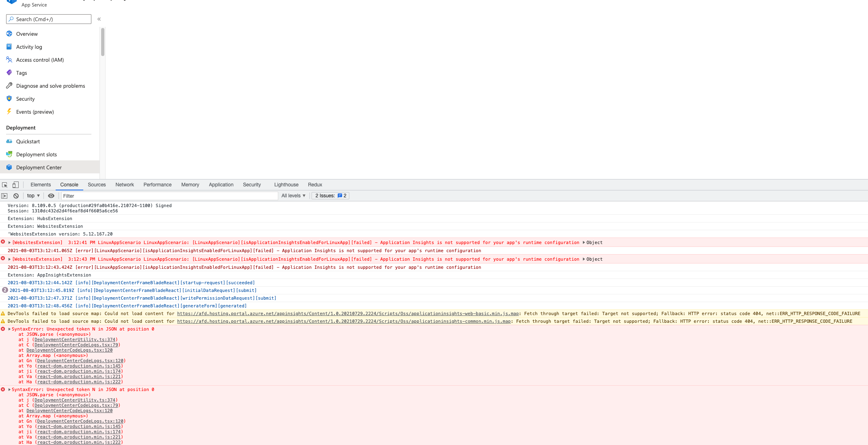
Task: Switch to the Network tab
Action: tap(124, 185)
